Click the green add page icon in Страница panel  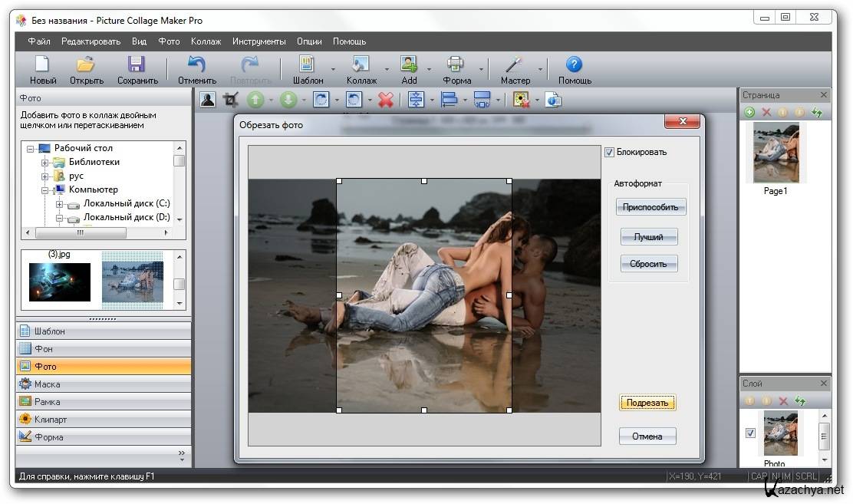coord(749,113)
